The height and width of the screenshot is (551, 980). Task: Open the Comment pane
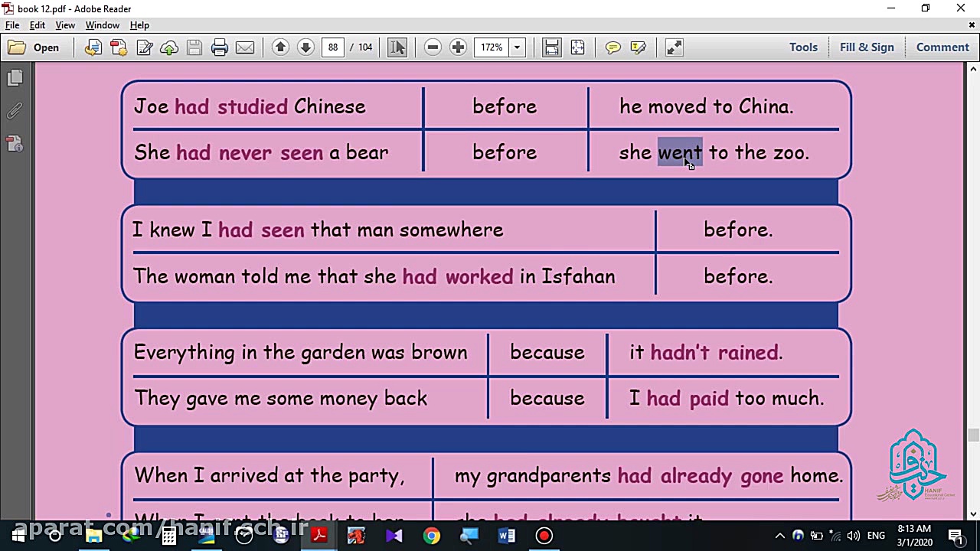(942, 47)
